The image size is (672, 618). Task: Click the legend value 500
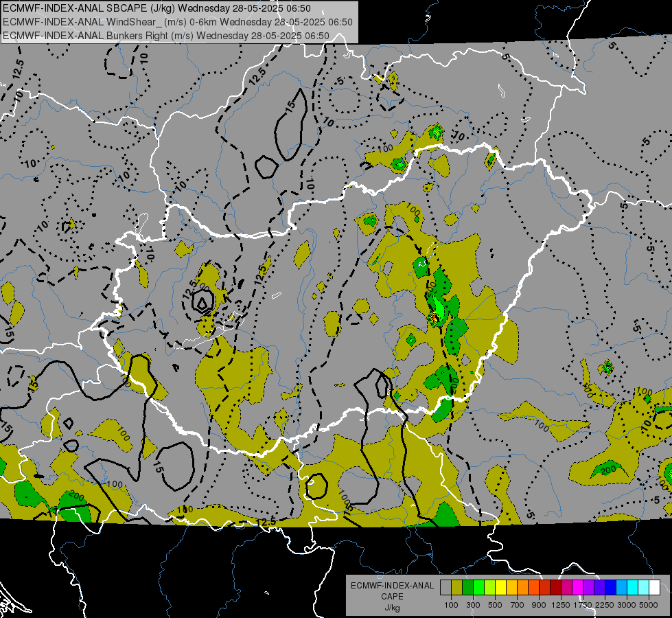[495, 605]
